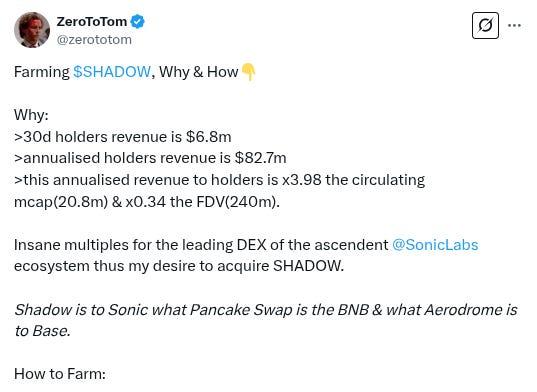Click the "Why & How" title text
Viewport: 537px width, 392px height.
(x=199, y=72)
